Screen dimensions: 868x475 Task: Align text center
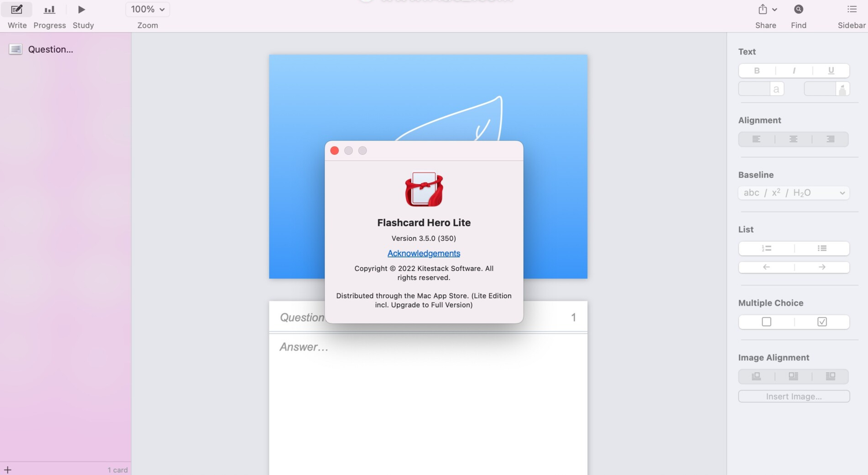tap(793, 139)
